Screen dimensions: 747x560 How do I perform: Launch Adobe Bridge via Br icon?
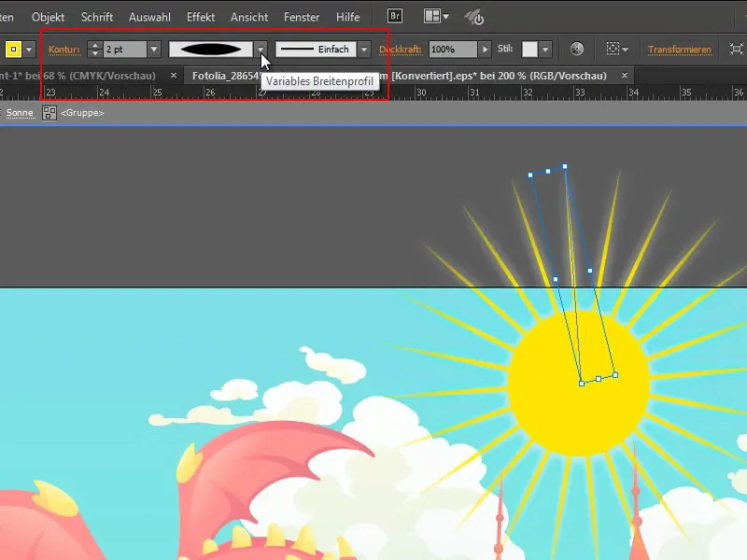click(395, 16)
